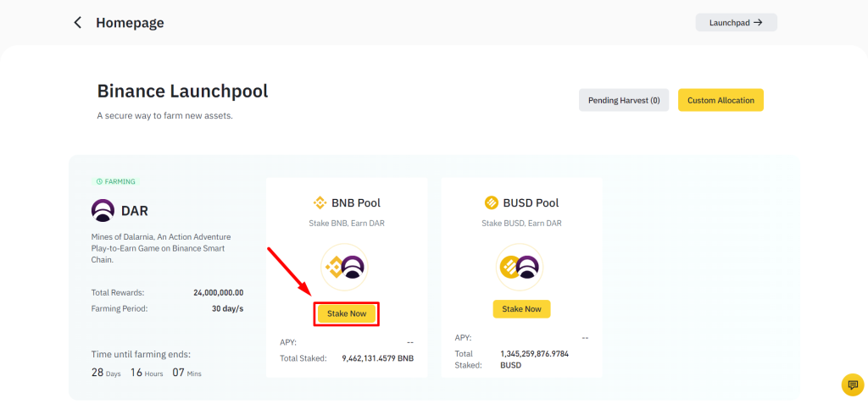
Task: Click the Farming Period value 30 day/s
Action: click(227, 309)
